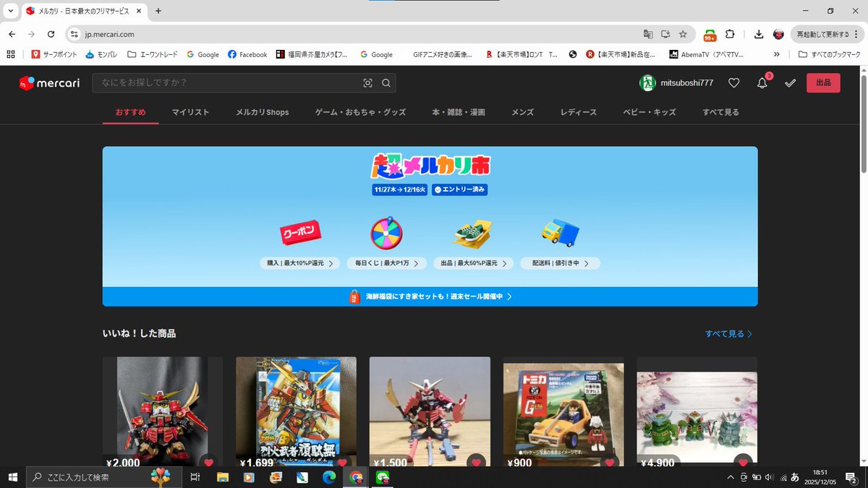
Task: Click the translate page icon in address bar
Action: (x=648, y=34)
